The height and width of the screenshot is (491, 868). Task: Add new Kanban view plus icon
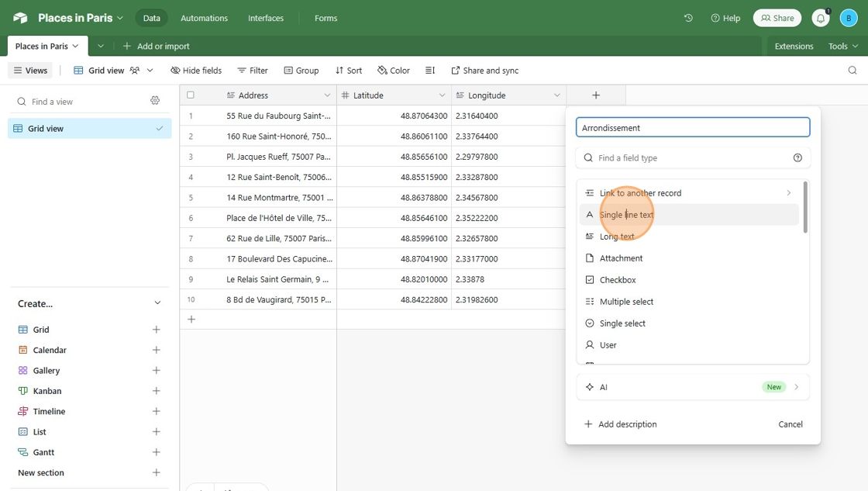pyautogui.click(x=156, y=391)
